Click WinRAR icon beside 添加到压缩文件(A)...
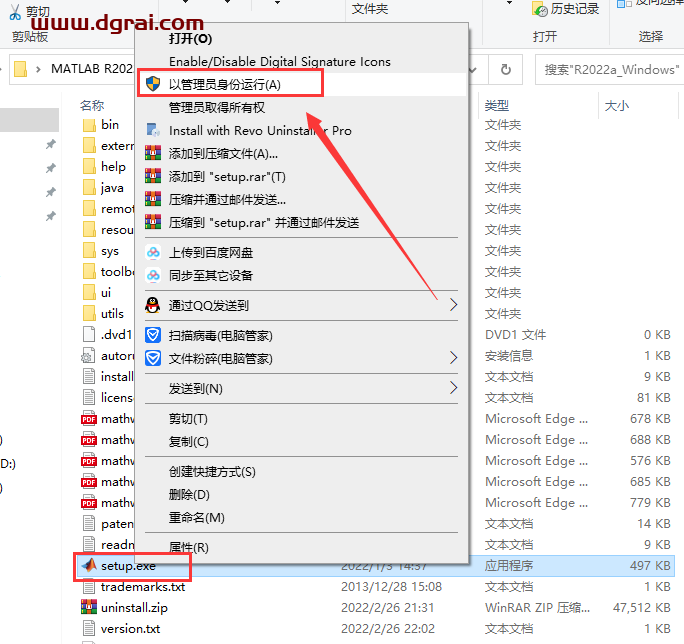684x644 pixels. click(153, 153)
